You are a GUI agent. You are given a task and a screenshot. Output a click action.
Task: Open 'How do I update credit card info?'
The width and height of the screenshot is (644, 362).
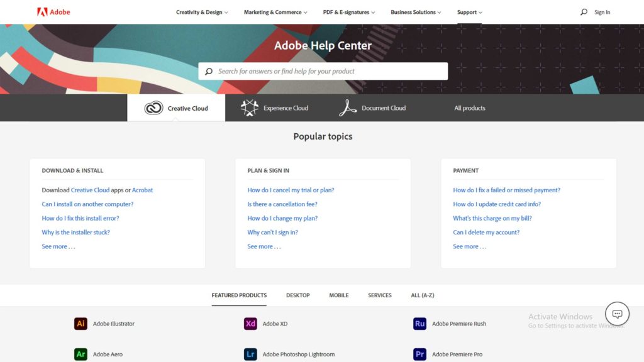pos(497,204)
